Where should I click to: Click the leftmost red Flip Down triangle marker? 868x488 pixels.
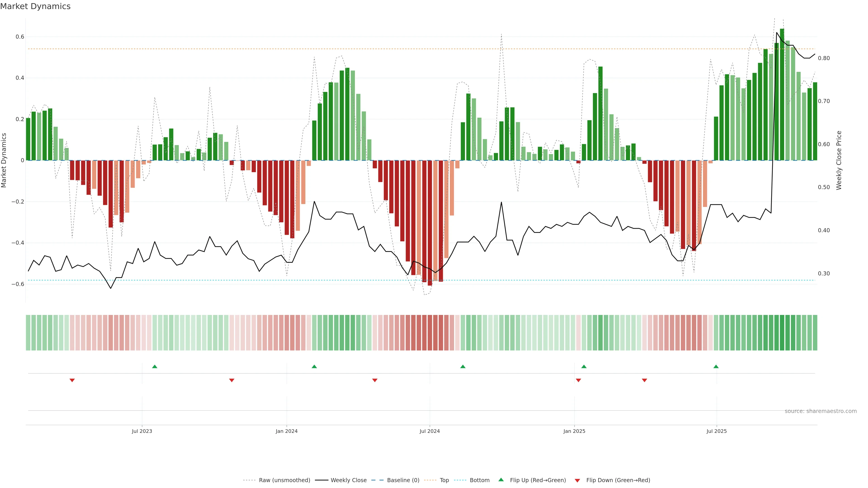coord(72,380)
